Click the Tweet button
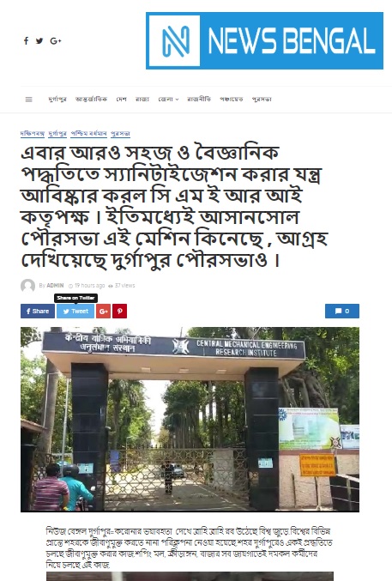392x581 pixels. pos(75,311)
